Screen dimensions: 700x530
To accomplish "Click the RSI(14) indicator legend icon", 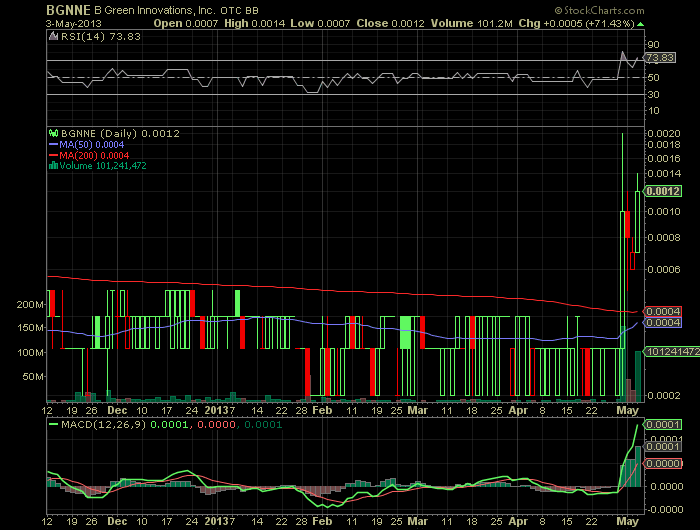I will click(x=53, y=36).
